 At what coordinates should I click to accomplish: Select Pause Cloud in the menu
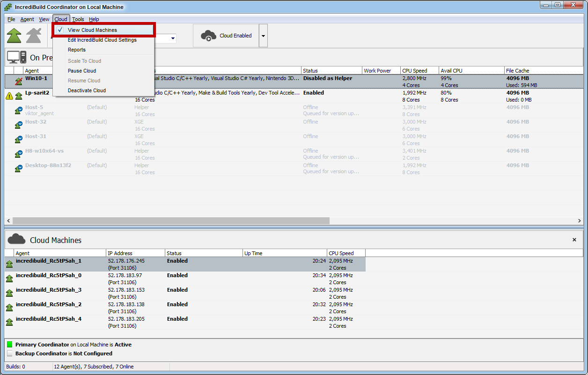coord(104,71)
